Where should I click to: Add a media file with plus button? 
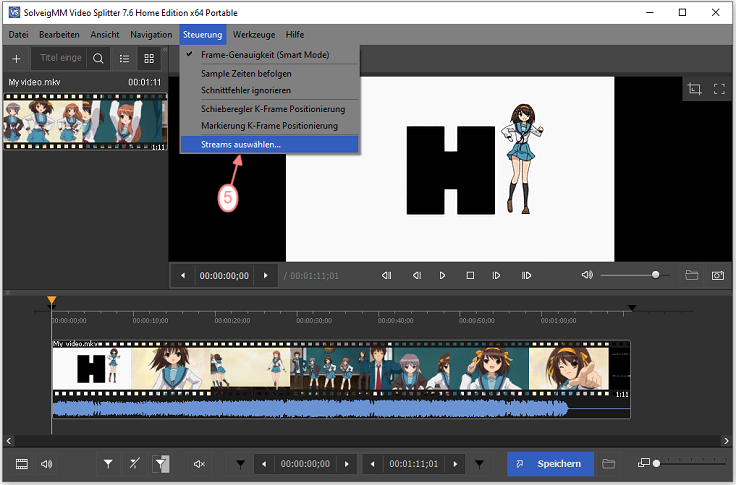pyautogui.click(x=16, y=59)
